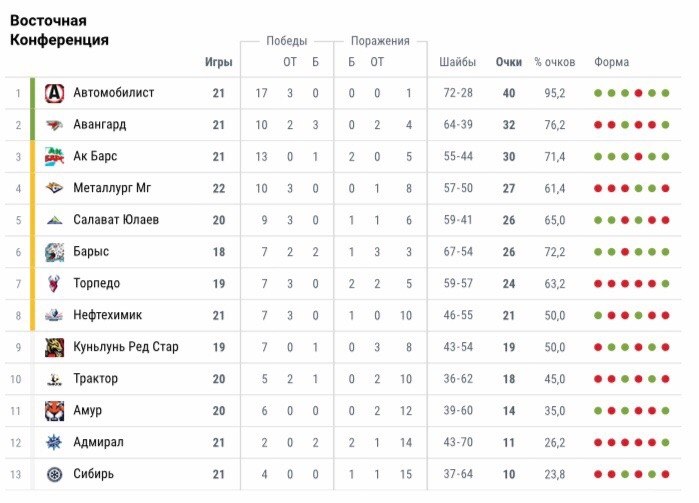Image resolution: width=699 pixels, height=503 pixels.
Task: Click the Салават Юлаев team logo
Action: 54,220
